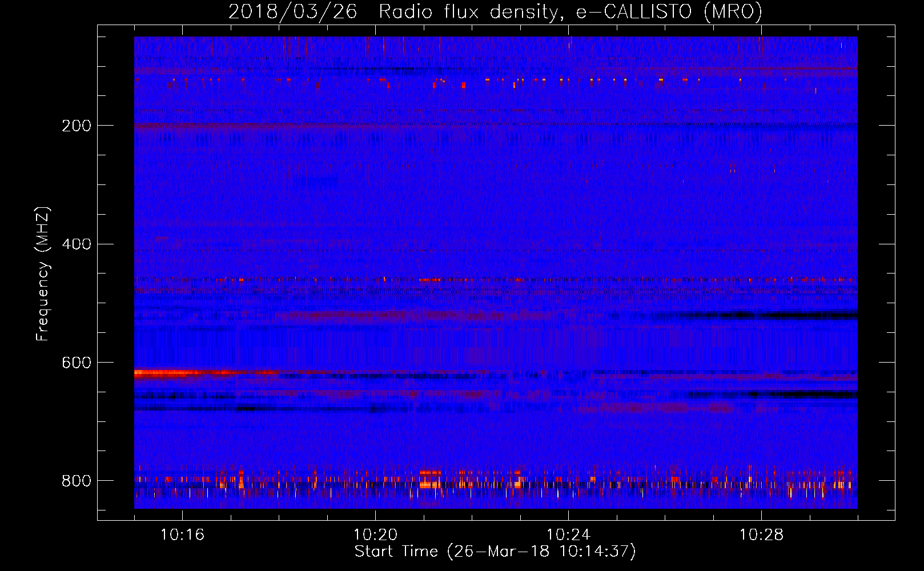Click the 10:24 time tick label
Viewport: 924px width, 571px height.
(568, 535)
